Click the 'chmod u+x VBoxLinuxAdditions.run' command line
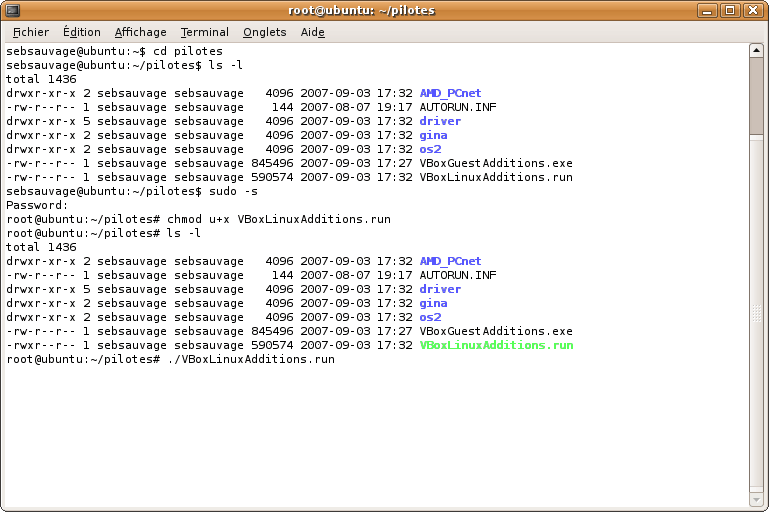Screen dimensions: 769x512 click(199, 219)
